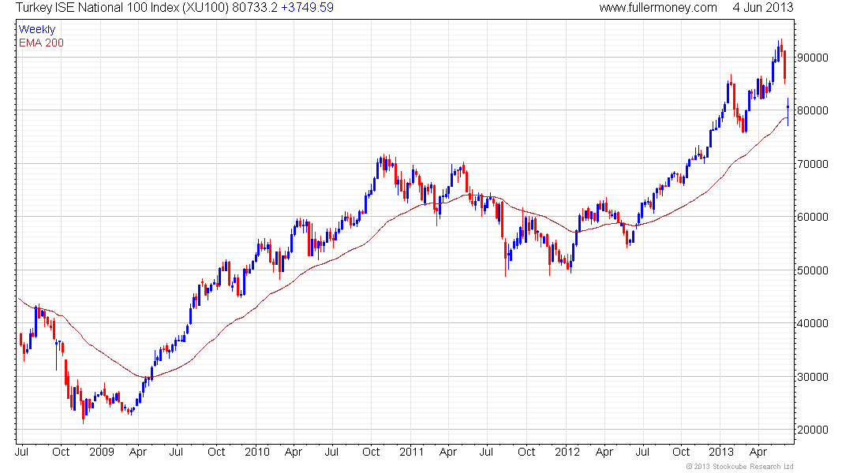
Task: Click the 'Weekly' legend label
Action: coord(37,29)
